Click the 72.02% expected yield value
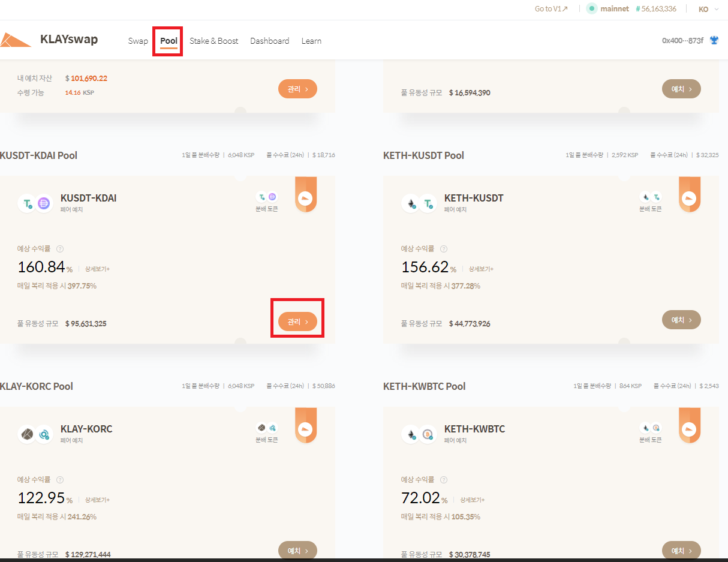The height and width of the screenshot is (562, 728). pyautogui.click(x=425, y=498)
